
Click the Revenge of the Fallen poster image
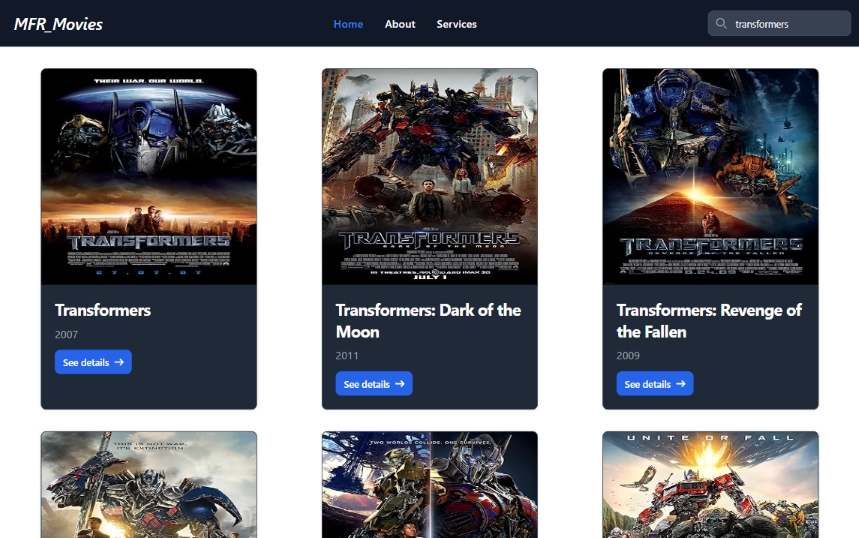pos(710,176)
